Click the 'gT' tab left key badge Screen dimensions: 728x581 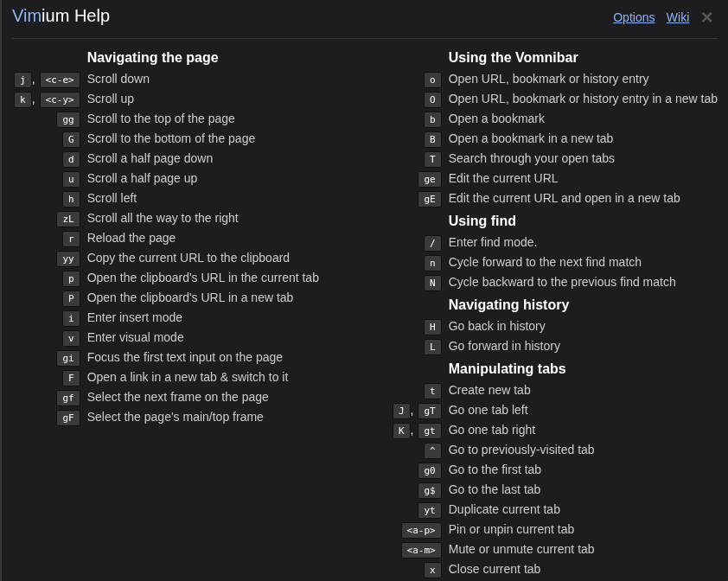[430, 411]
